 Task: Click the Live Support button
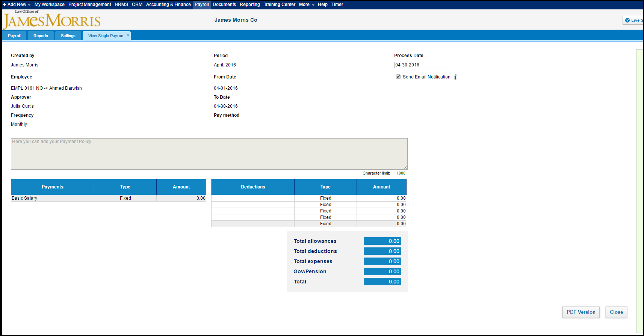tap(633, 20)
